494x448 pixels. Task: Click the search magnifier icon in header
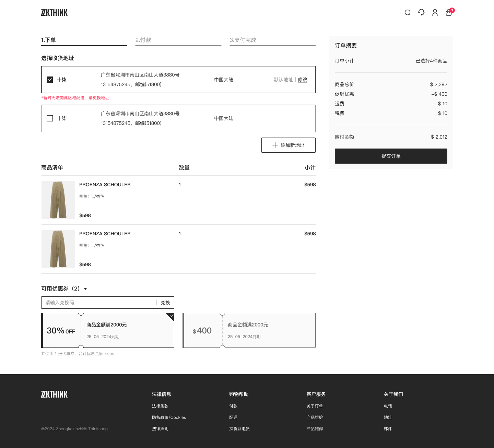[408, 13]
